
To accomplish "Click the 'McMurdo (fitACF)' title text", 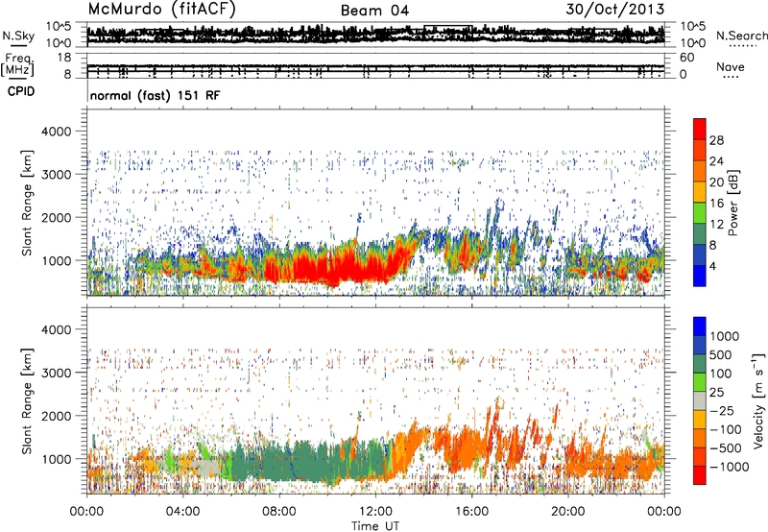I will [x=161, y=10].
